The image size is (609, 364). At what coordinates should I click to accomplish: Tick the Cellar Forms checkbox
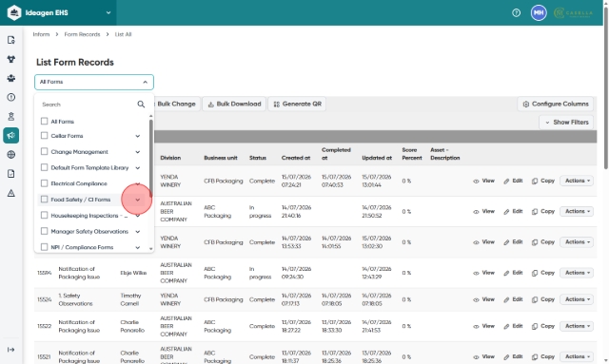tap(45, 136)
